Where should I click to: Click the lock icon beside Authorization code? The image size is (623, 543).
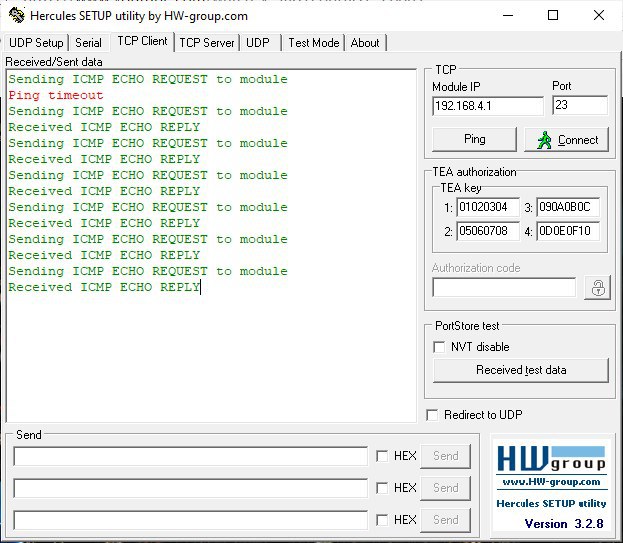(x=598, y=288)
